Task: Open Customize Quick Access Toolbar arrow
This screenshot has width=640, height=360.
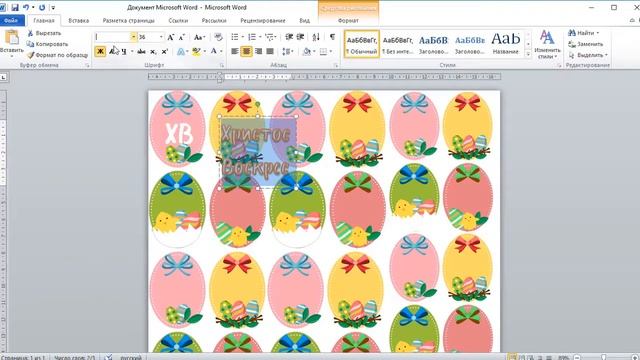Action: tap(53, 8)
